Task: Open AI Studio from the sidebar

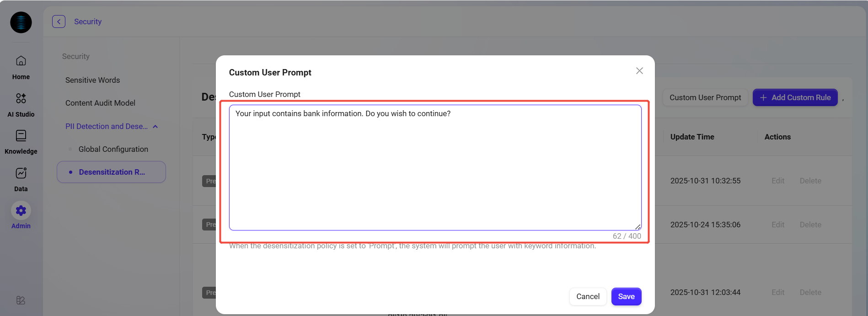Action: click(x=21, y=98)
